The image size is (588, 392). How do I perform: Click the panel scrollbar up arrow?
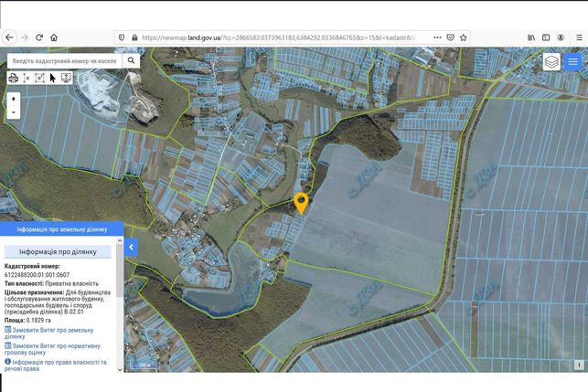pyautogui.click(x=120, y=240)
